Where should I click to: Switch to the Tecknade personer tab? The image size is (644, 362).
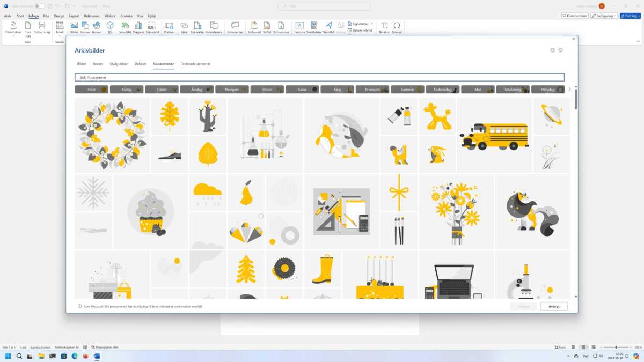pyautogui.click(x=195, y=64)
